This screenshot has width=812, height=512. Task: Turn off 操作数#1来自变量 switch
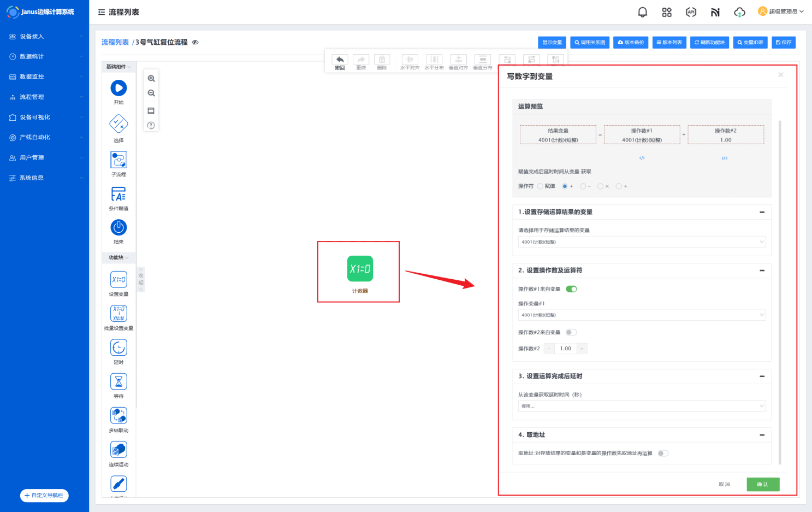[x=571, y=289]
